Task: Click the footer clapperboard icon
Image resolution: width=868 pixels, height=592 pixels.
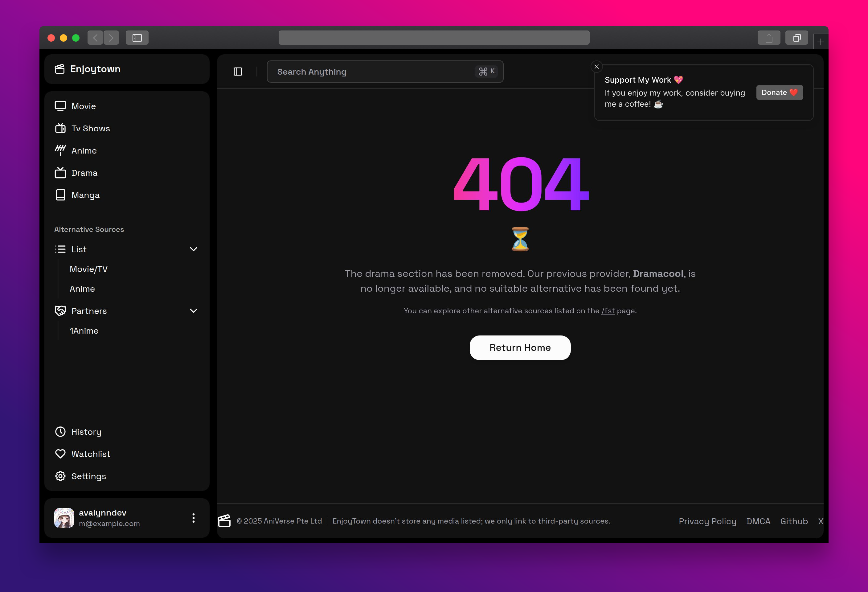Action: pos(224,521)
